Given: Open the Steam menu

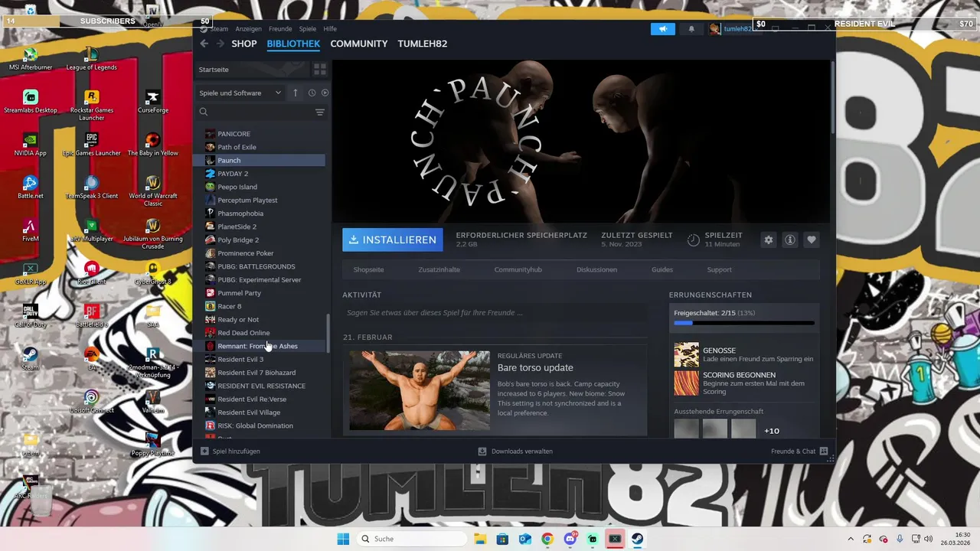Looking at the screenshot, I should click(x=219, y=29).
